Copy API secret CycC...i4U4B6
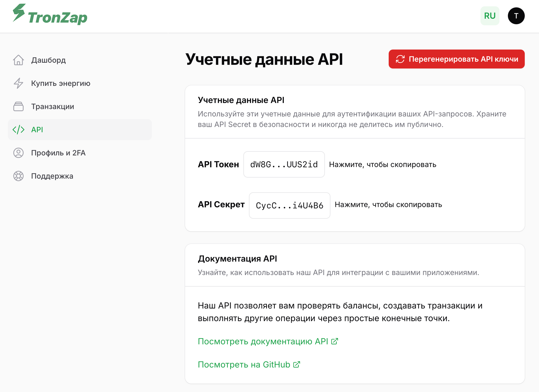Screen dimensions: 539x392 click(290, 205)
